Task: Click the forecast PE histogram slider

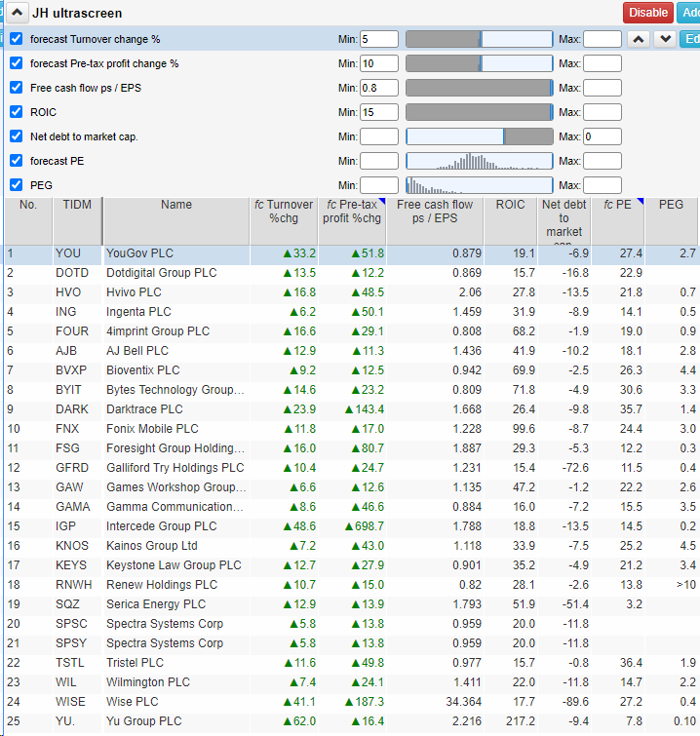Action: pos(479,161)
